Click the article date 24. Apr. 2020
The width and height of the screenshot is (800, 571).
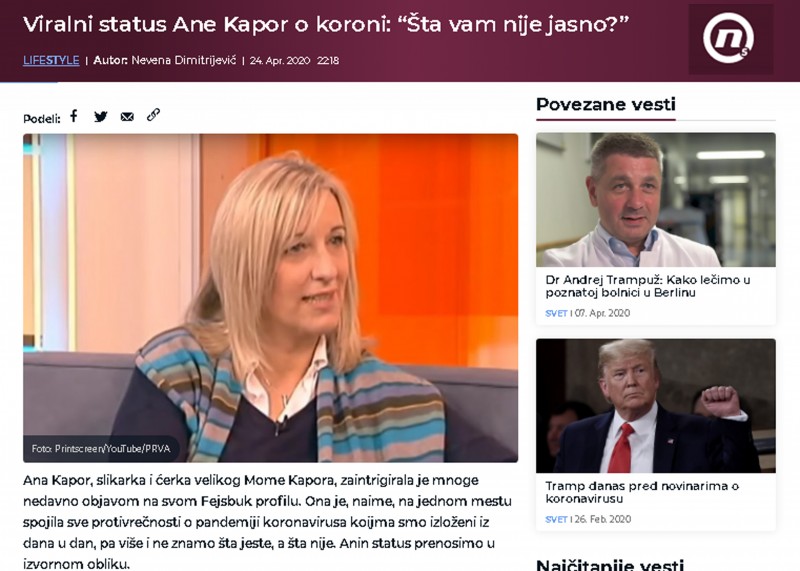point(280,61)
